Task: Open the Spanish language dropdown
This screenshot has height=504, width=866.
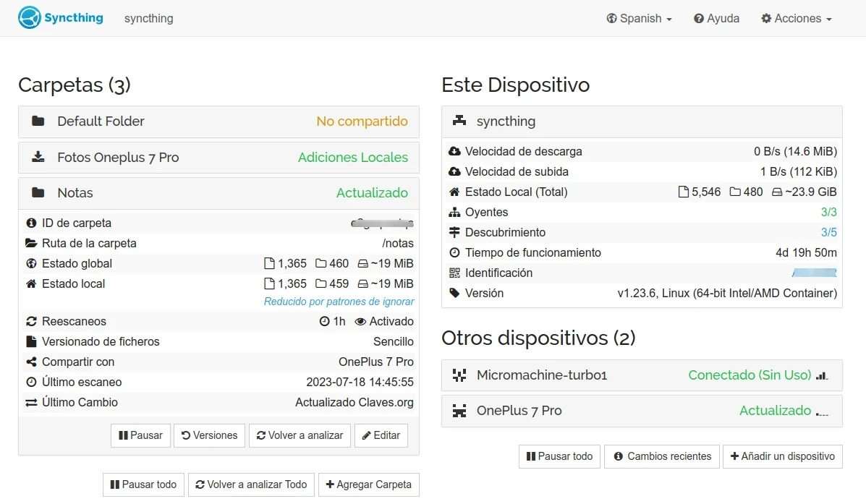Action: [640, 18]
